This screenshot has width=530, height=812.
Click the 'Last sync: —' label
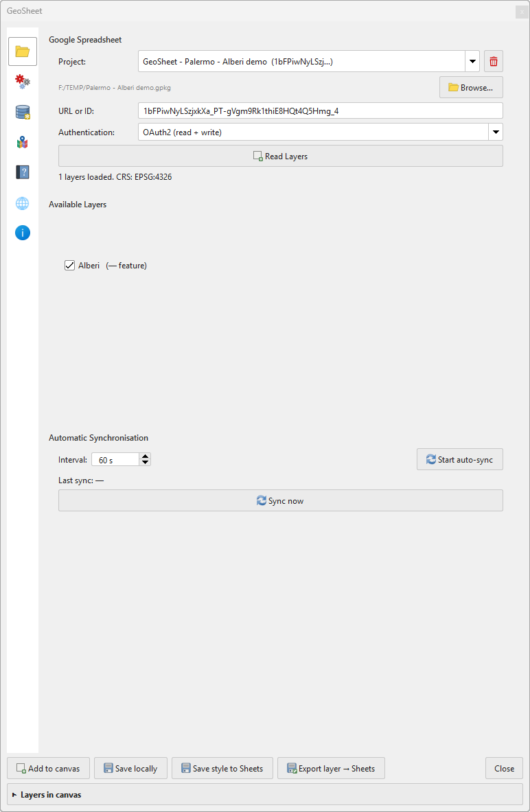[81, 480]
